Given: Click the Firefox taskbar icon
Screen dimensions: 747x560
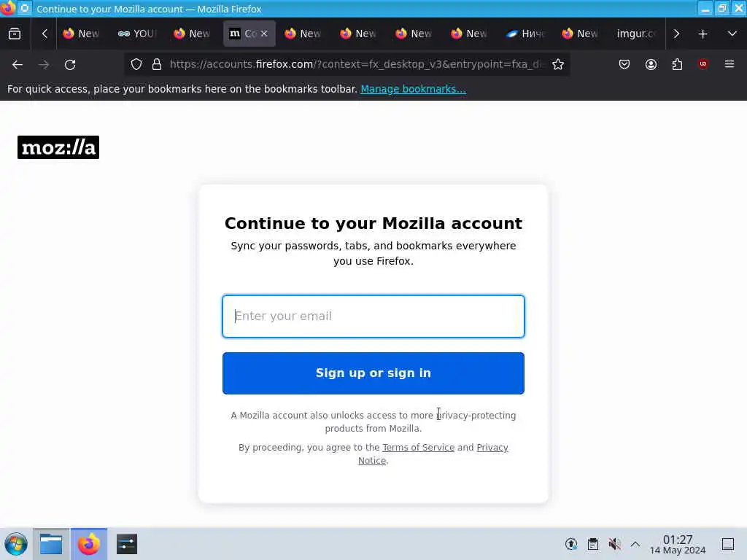Looking at the screenshot, I should 89,544.
